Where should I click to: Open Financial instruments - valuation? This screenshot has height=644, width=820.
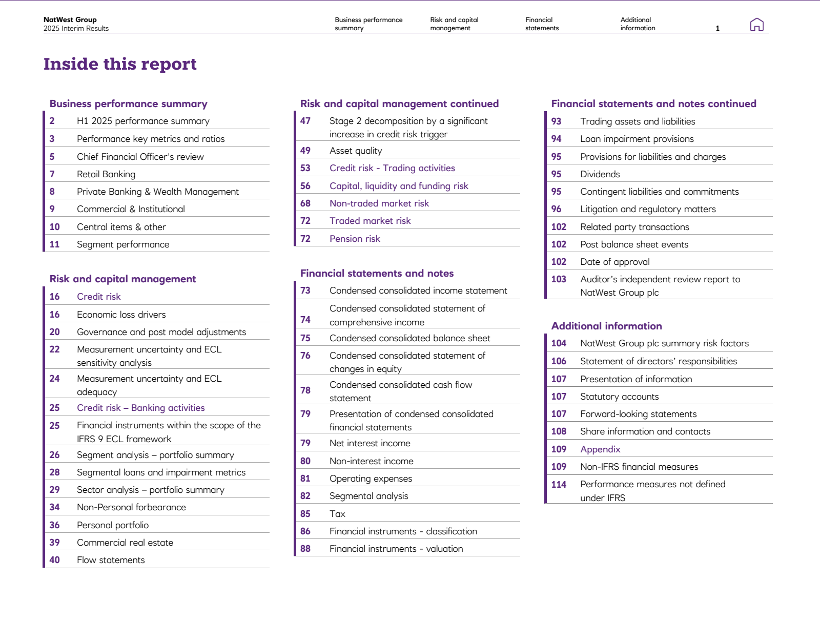click(396, 549)
